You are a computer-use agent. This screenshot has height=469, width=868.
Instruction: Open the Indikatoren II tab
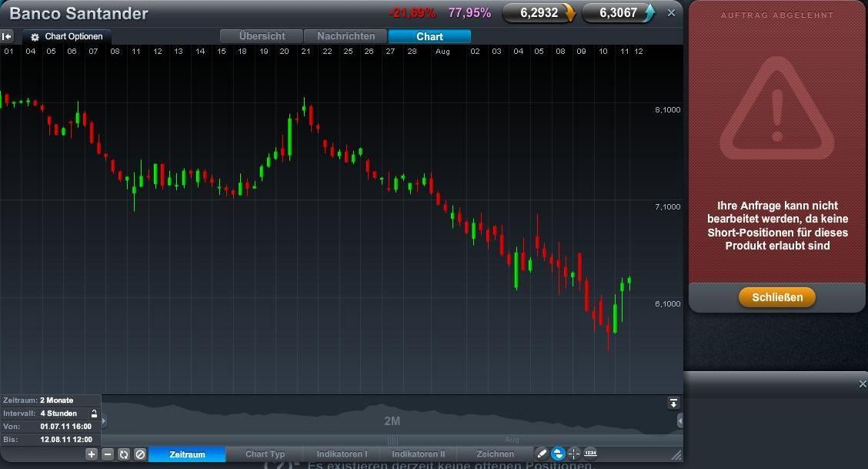coord(418,454)
